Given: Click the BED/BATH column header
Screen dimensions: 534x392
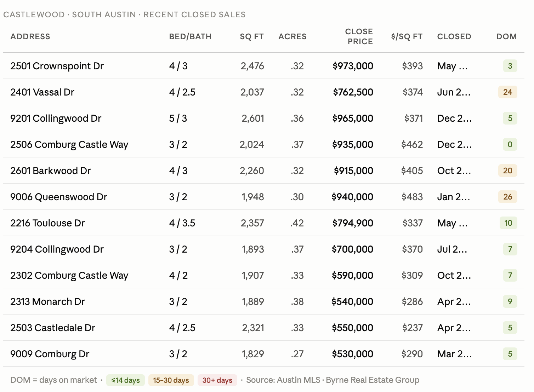Looking at the screenshot, I should (x=190, y=36).
